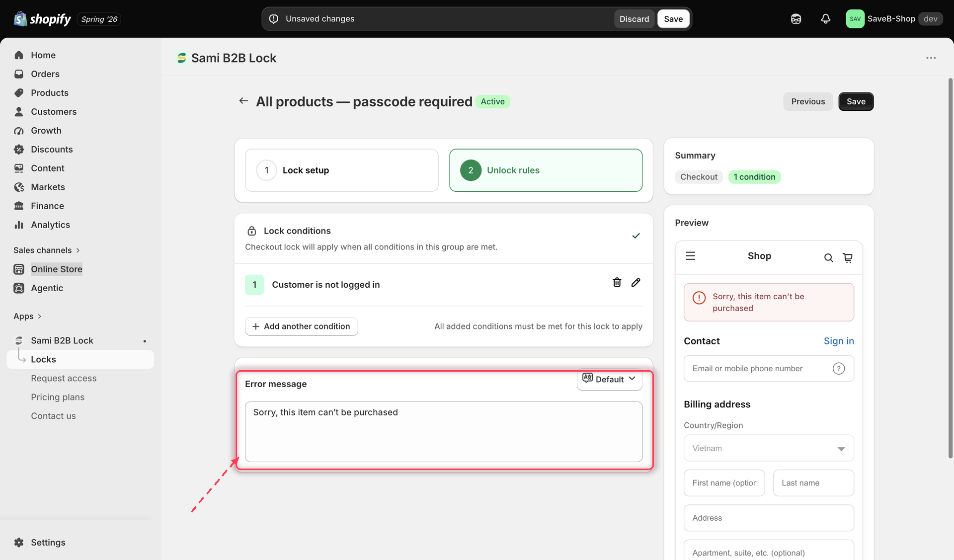
Task: Click the Spring '26 edition badge
Action: [x=99, y=19]
